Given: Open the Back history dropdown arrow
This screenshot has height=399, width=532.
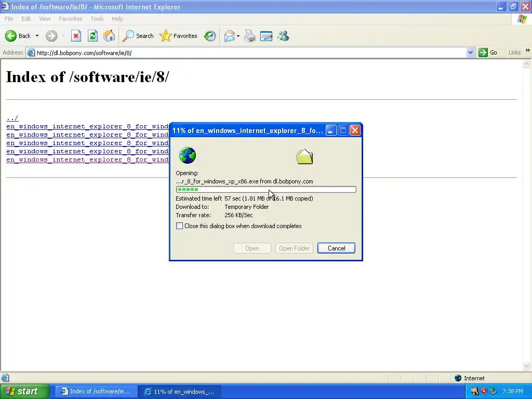Looking at the screenshot, I should click(37, 36).
